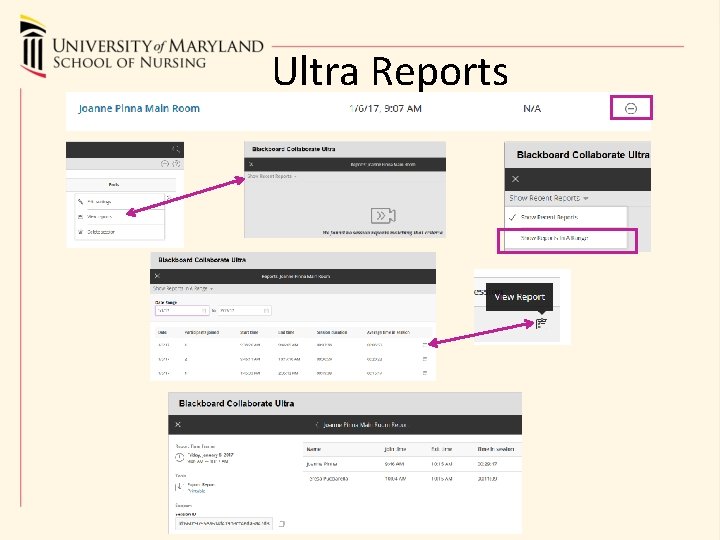Open the end date calendar icon
720x540 pixels.
(x=266, y=311)
